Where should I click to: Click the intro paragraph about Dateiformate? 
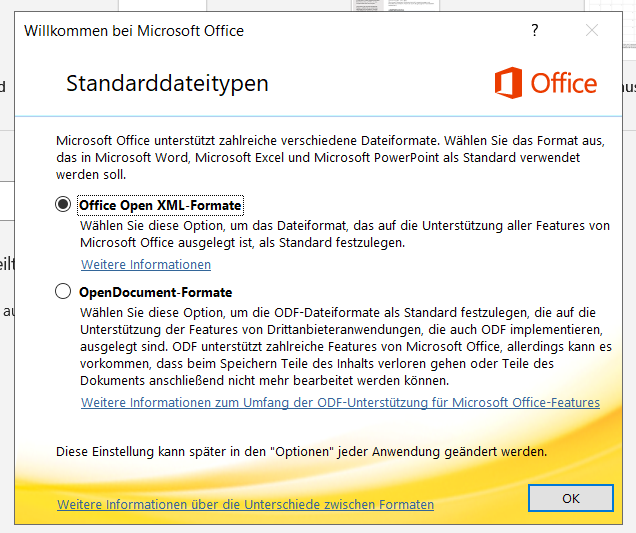[x=330, y=158]
